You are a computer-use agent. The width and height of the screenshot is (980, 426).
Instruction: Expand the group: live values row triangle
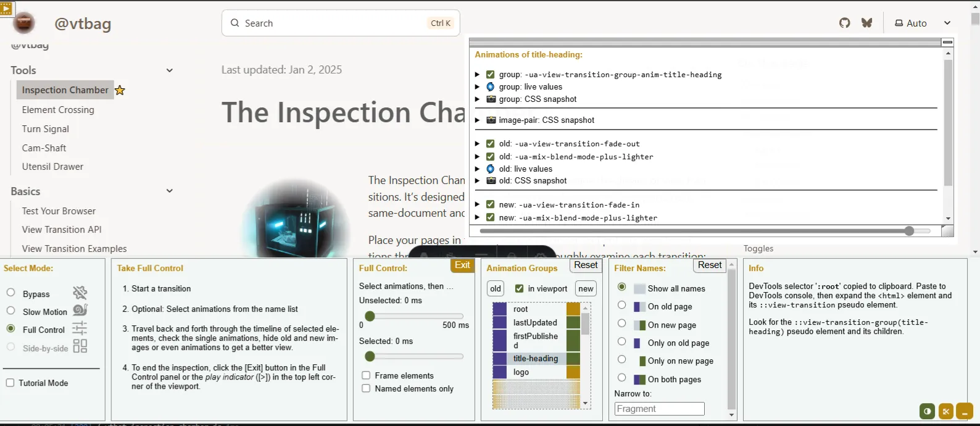coord(477,86)
